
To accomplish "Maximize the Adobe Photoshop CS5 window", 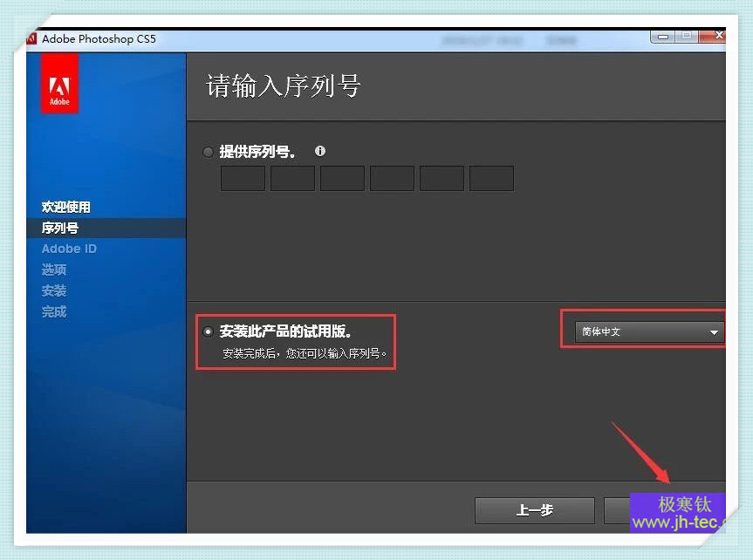I will pyautogui.click(x=687, y=36).
